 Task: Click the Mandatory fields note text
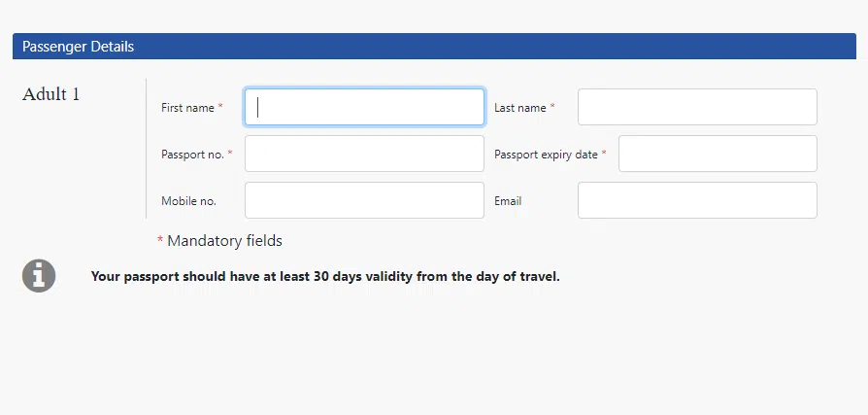(224, 240)
